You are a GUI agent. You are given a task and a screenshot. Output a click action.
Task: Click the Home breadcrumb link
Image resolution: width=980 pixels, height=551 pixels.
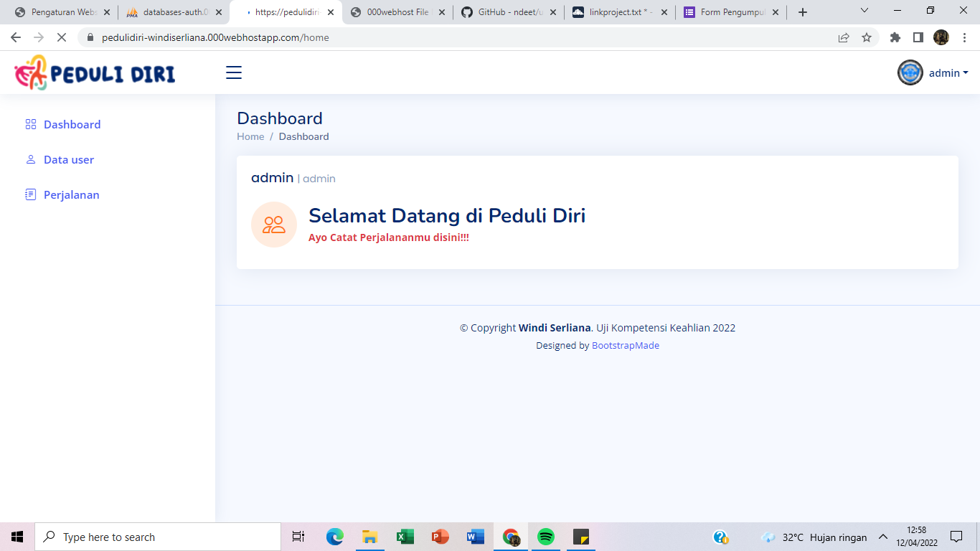point(250,136)
